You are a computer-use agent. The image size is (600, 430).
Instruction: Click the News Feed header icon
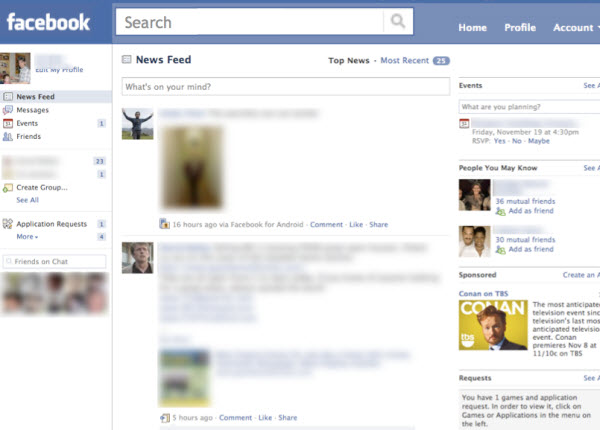point(127,59)
